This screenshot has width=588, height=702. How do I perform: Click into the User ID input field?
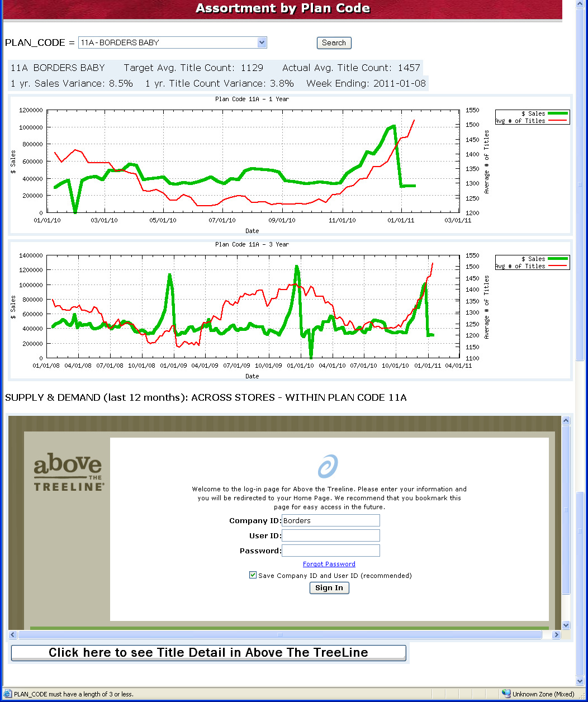331,535
